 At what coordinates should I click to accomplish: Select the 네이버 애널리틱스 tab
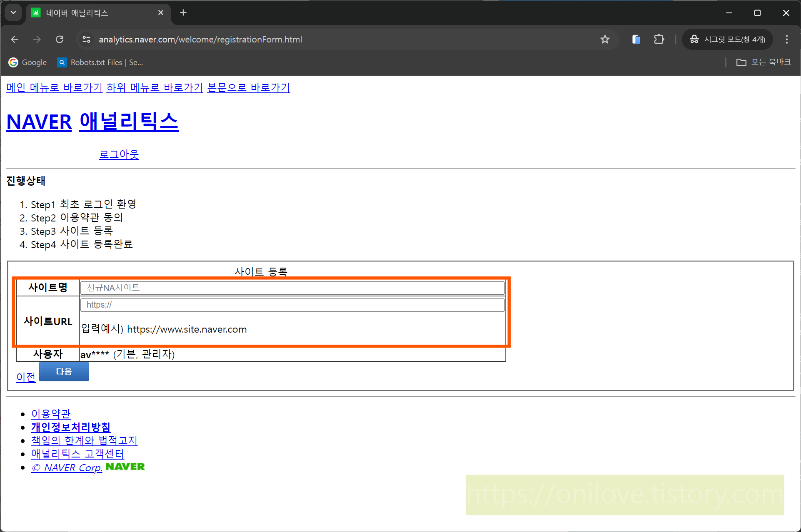(x=98, y=13)
